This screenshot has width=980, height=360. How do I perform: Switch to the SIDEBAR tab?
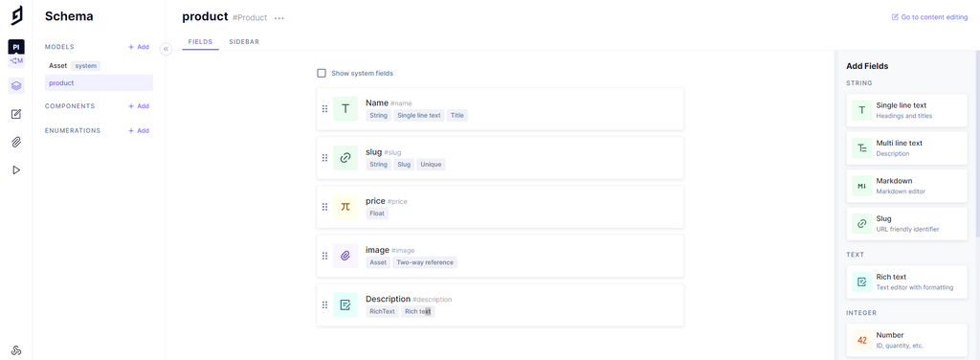(244, 42)
